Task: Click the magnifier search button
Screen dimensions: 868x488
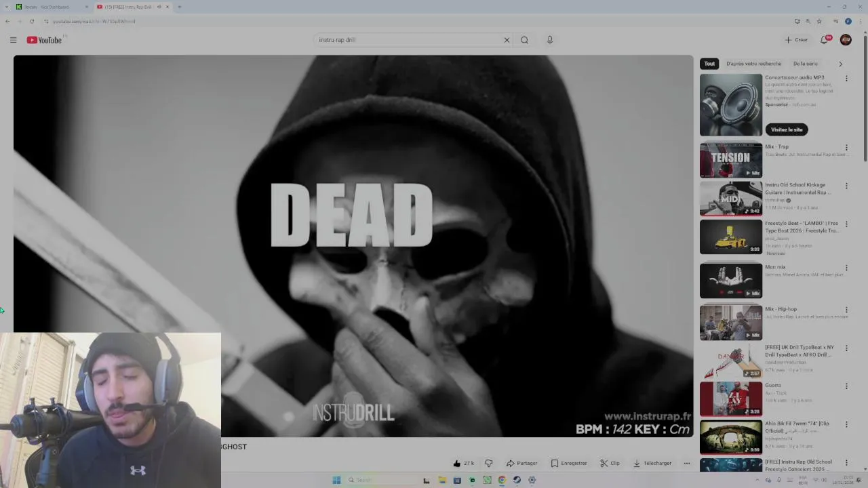Action: click(524, 40)
